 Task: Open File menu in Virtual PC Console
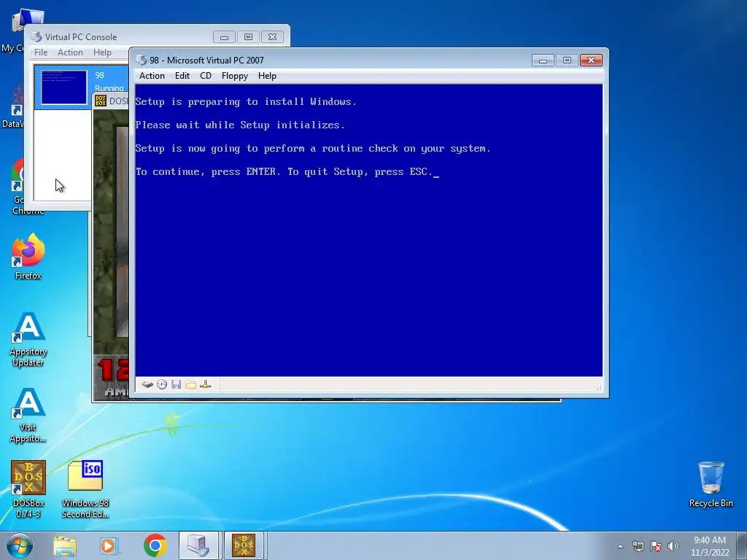pyautogui.click(x=41, y=52)
